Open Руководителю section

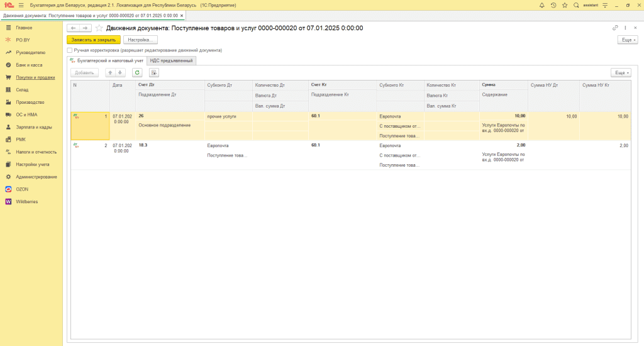click(30, 53)
